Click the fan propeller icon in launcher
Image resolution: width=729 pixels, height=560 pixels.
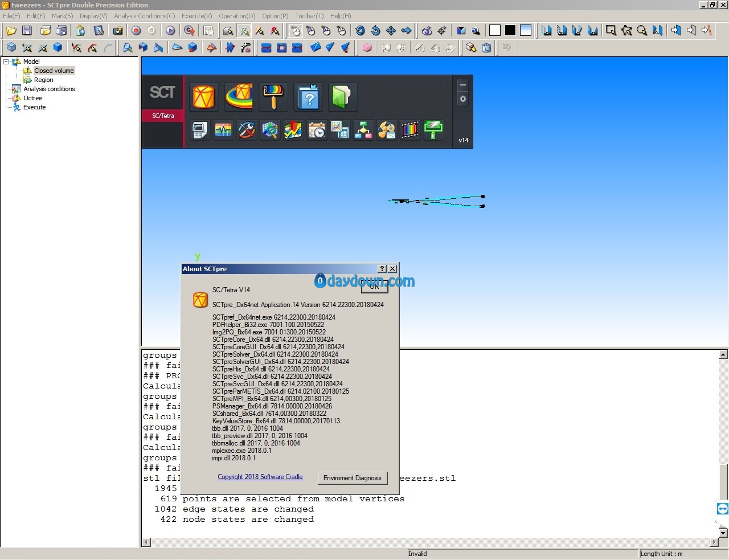tap(387, 130)
